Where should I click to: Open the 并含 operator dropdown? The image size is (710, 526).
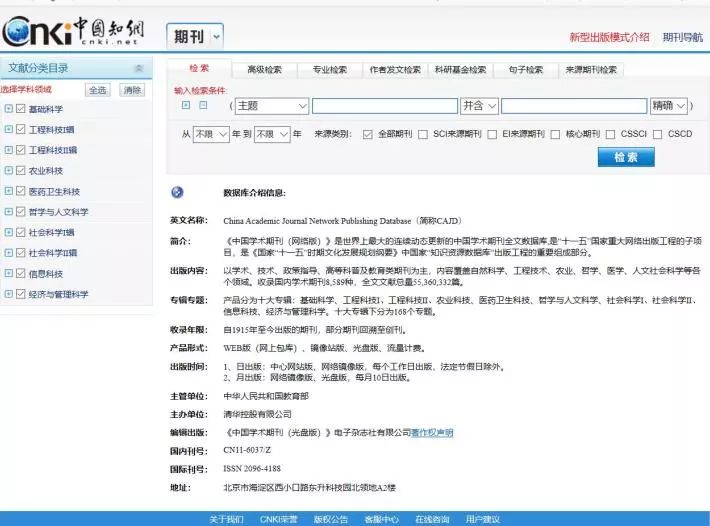coord(479,106)
